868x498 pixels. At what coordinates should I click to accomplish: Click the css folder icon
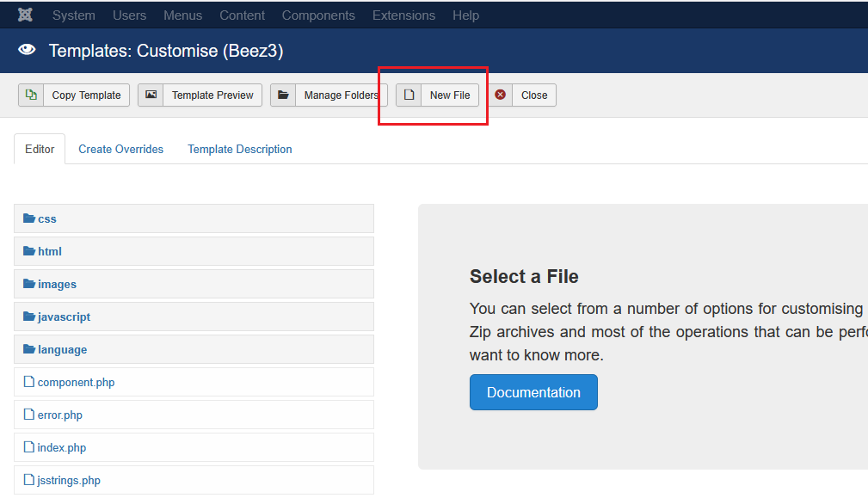tap(28, 218)
